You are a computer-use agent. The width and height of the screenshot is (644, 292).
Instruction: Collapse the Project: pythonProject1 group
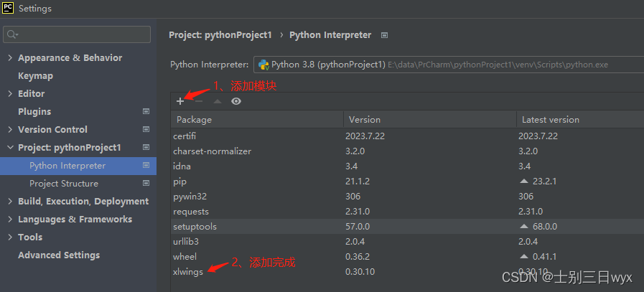(x=10, y=148)
